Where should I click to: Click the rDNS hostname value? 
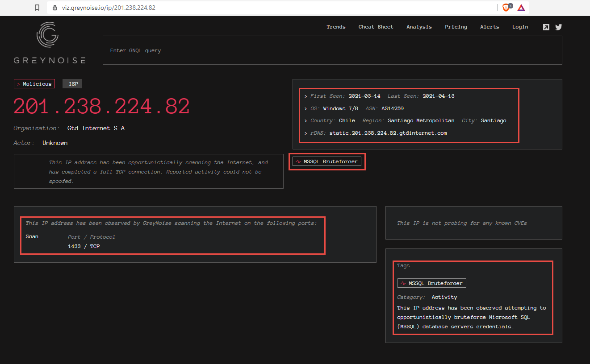pyautogui.click(x=388, y=133)
